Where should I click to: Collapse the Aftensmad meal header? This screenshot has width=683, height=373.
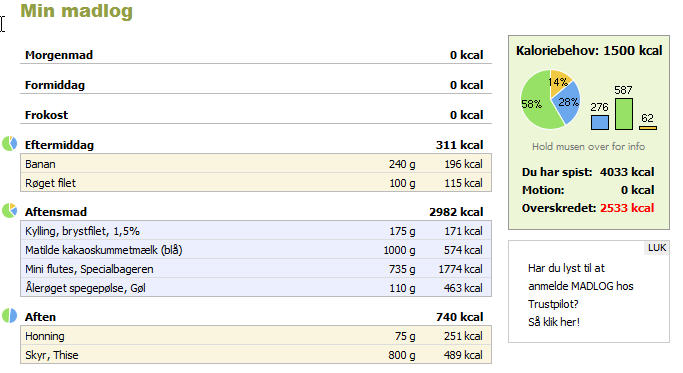tap(256, 212)
